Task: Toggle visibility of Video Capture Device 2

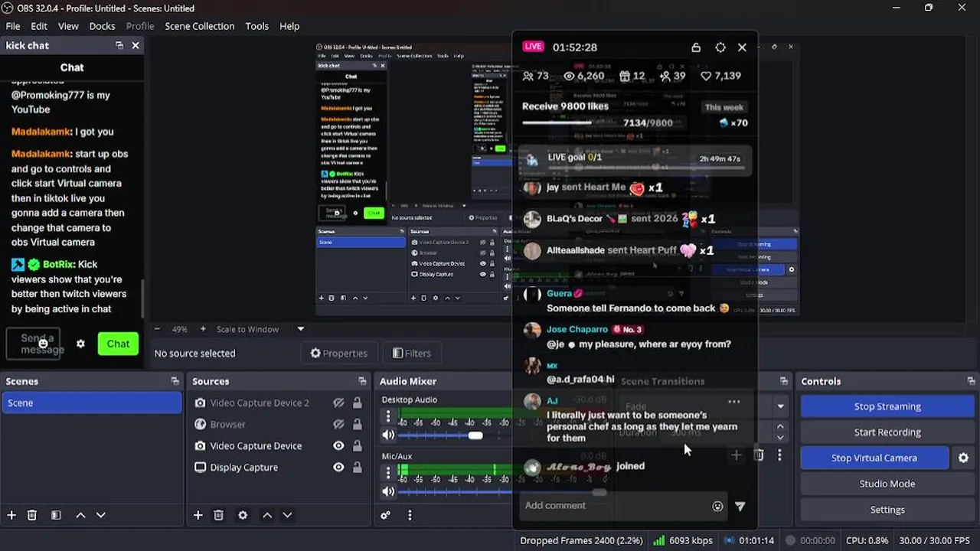Action: pos(338,403)
